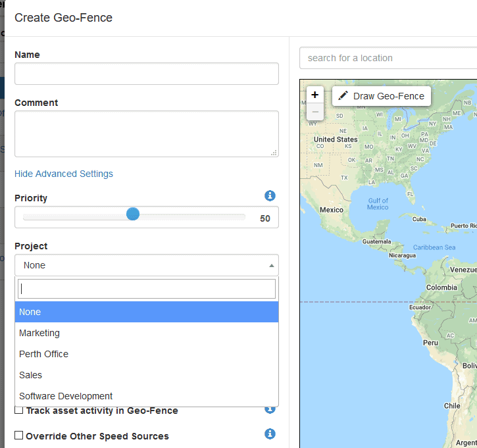Screen dimensions: 477x448
Task: Click Caribbean Sea map label
Action: tap(434, 247)
